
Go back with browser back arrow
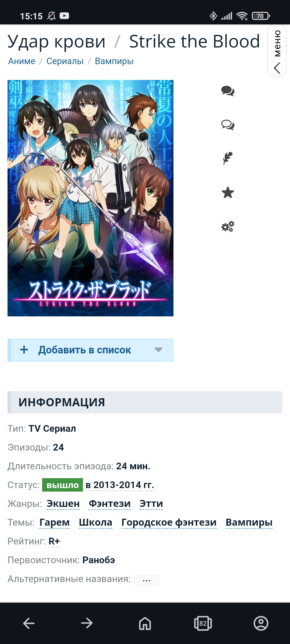(x=29, y=623)
